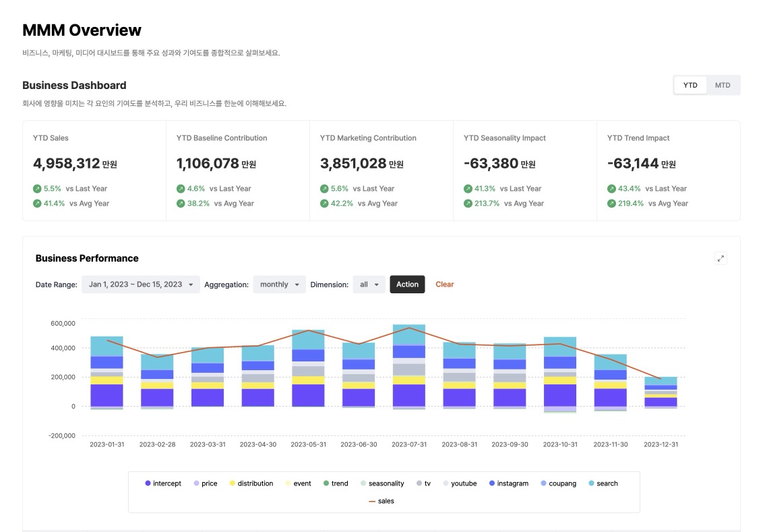763x532 pixels.
Task: Open the Dimension all dropdown
Action: point(369,285)
